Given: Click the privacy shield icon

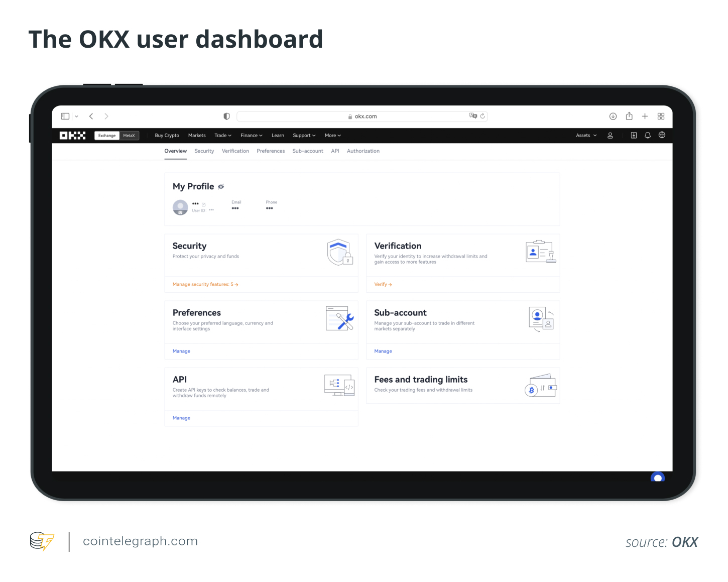Looking at the screenshot, I should tap(226, 117).
